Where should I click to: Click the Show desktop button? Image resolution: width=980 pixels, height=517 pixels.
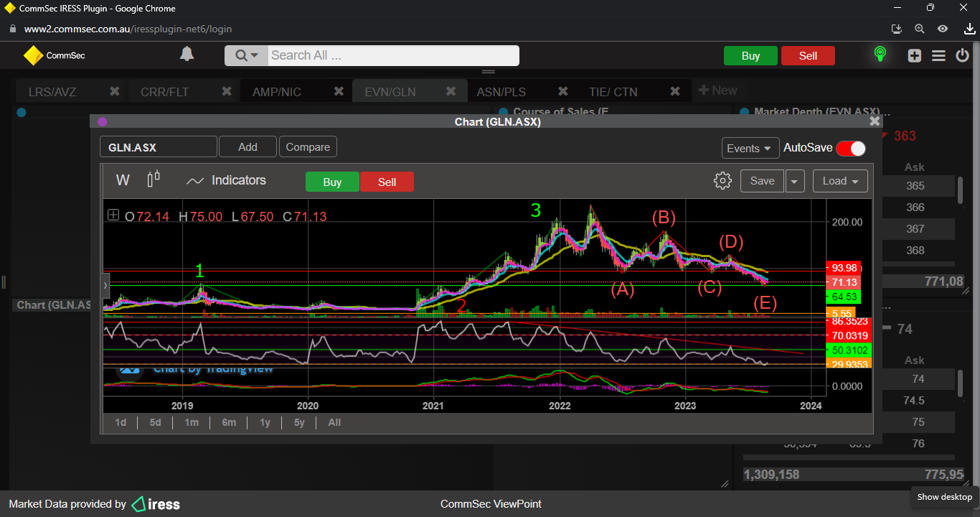coord(944,497)
